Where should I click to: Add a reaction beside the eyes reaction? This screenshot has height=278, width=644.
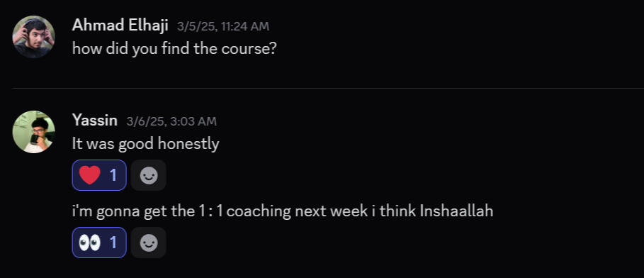pos(149,243)
